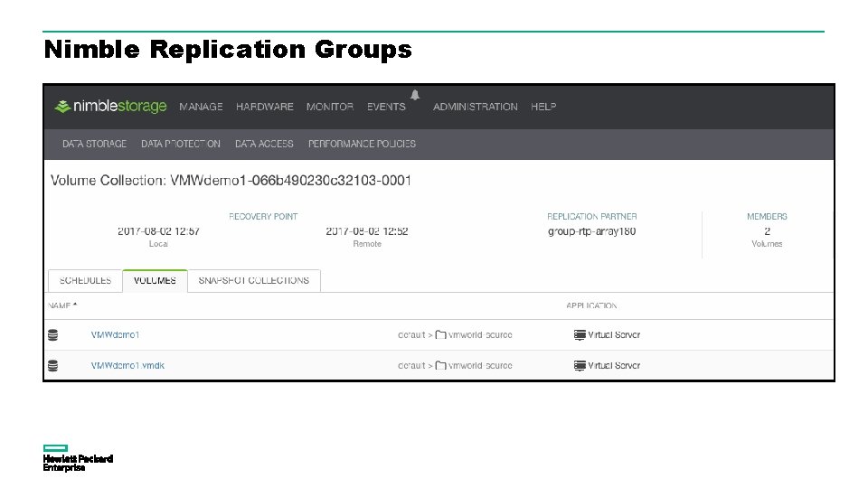Click the REPLICATION PARTNER label
This screenshot has width=868, height=488.
(591, 216)
